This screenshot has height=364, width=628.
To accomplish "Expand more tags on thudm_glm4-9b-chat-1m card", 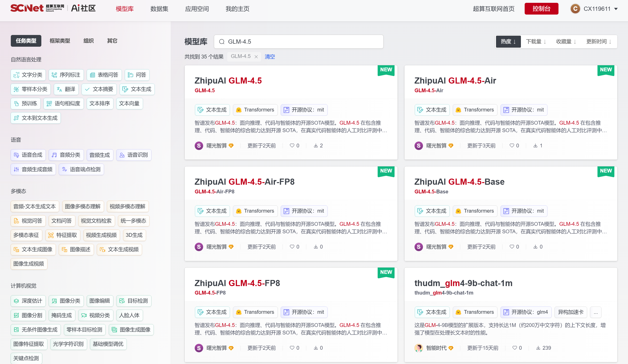I will pyautogui.click(x=596, y=312).
